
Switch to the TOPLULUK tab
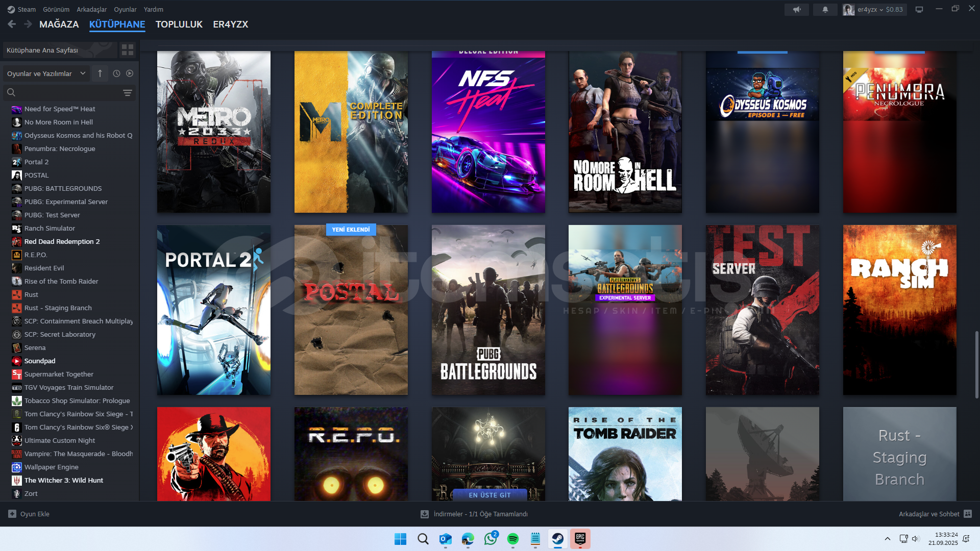(179, 24)
